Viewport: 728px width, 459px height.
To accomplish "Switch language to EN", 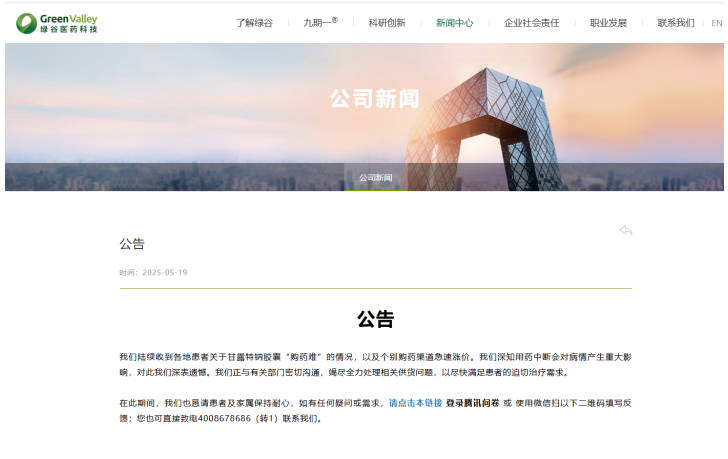I will pyautogui.click(x=717, y=23).
